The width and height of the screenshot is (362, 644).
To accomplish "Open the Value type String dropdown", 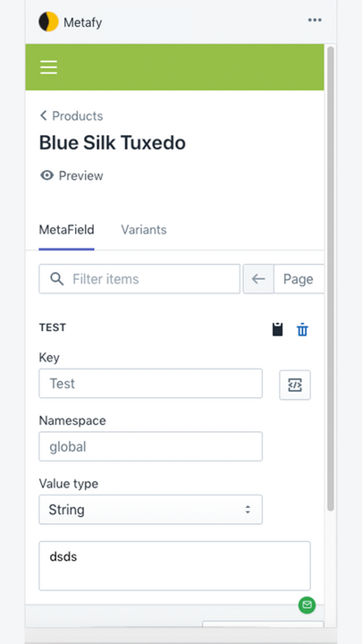I will tap(151, 510).
